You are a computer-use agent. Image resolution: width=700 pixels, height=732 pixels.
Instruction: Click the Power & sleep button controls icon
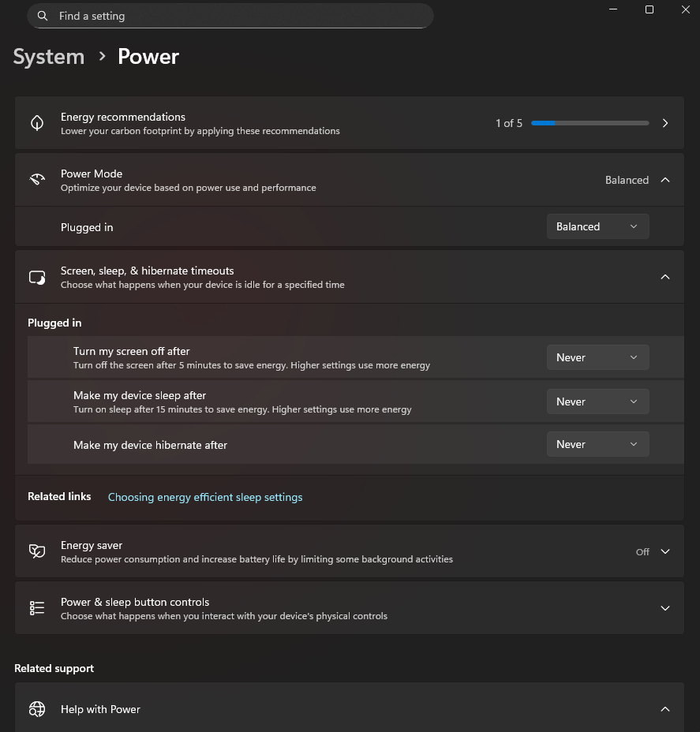[x=37, y=608]
